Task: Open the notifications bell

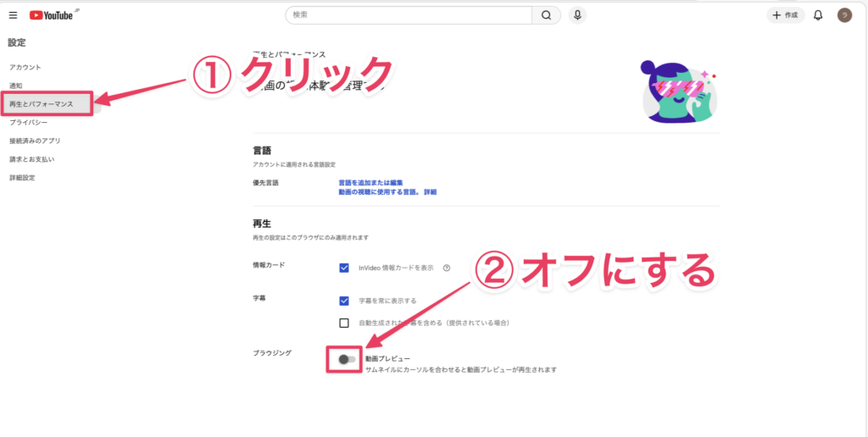Action: pos(818,15)
